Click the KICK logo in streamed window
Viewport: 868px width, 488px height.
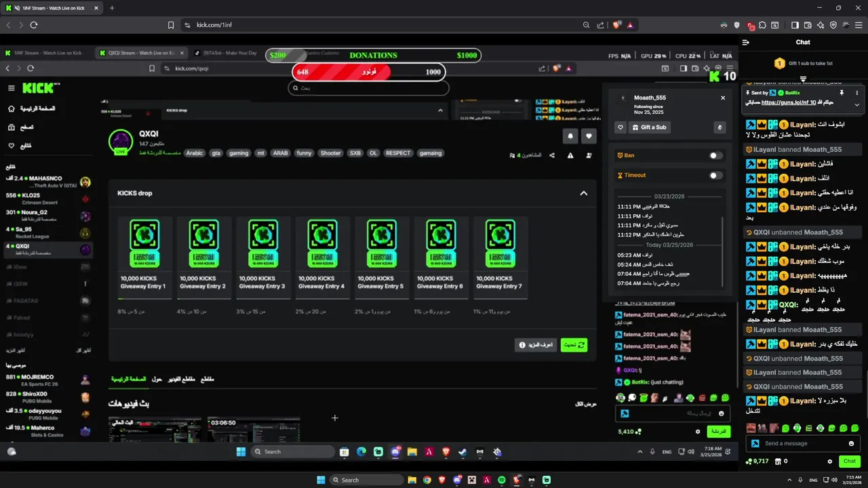(x=39, y=88)
